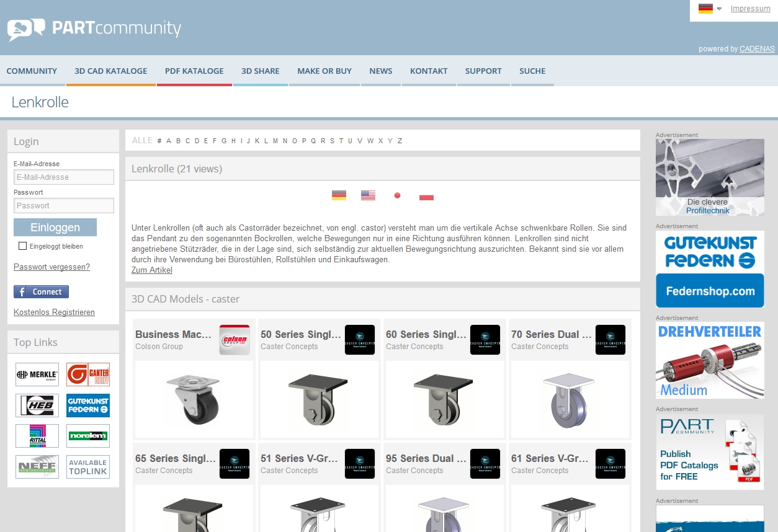778x532 pixels.
Task: Open the language dropdown next to the German flag
Action: (x=719, y=9)
